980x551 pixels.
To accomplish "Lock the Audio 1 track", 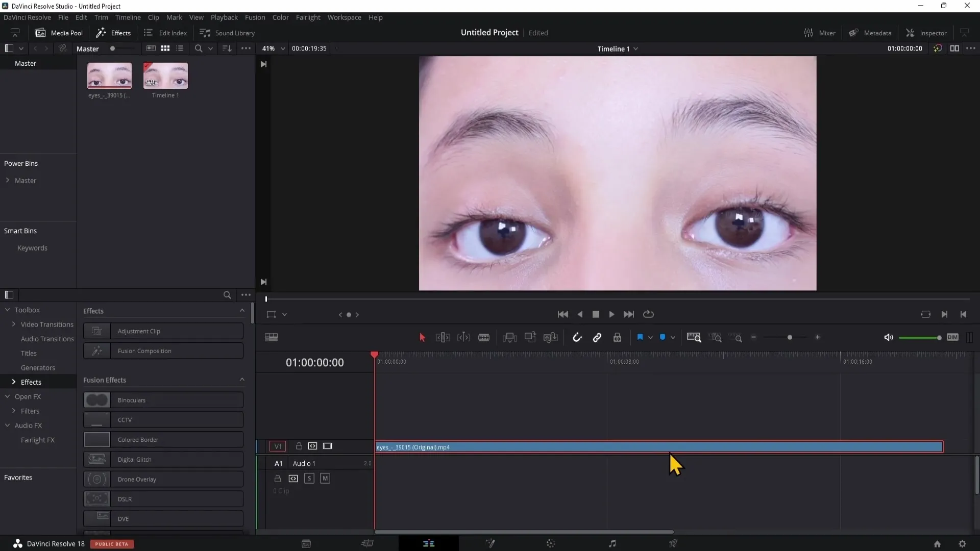I will pyautogui.click(x=278, y=479).
